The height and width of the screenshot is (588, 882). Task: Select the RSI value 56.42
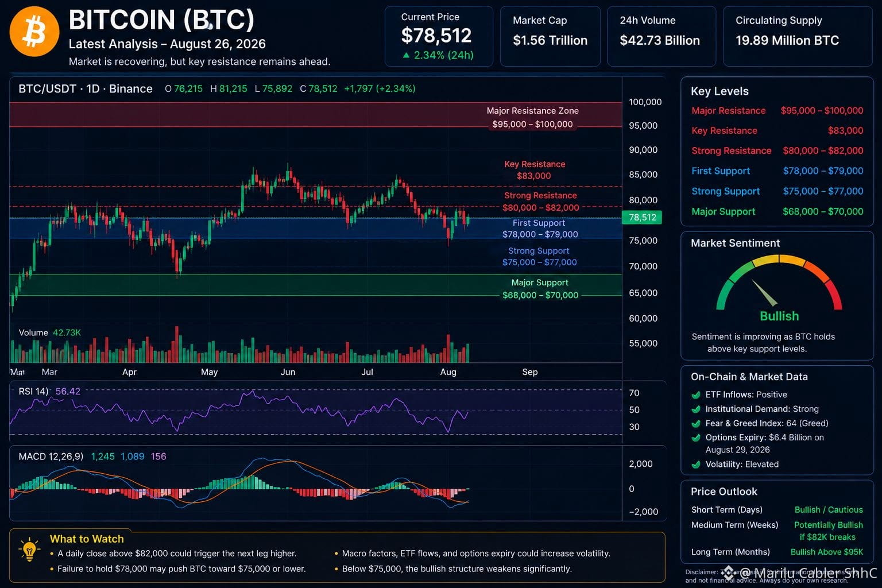click(x=68, y=391)
